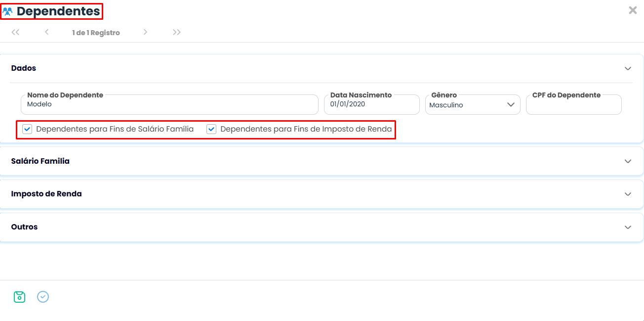Click the Dependentes title text

(x=58, y=11)
